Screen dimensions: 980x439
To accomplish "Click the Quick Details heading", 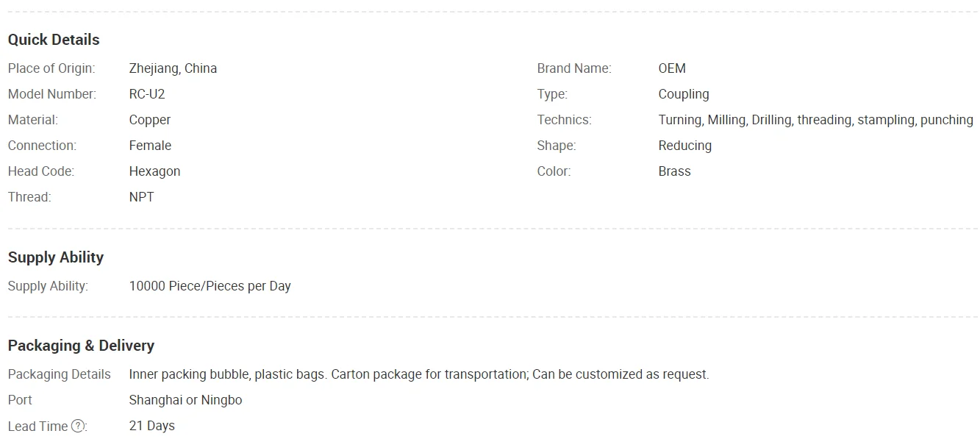I will click(x=54, y=40).
